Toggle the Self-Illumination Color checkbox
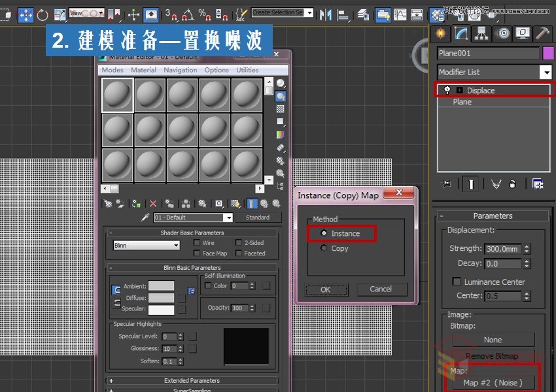The width and height of the screenshot is (556, 392). [x=208, y=286]
